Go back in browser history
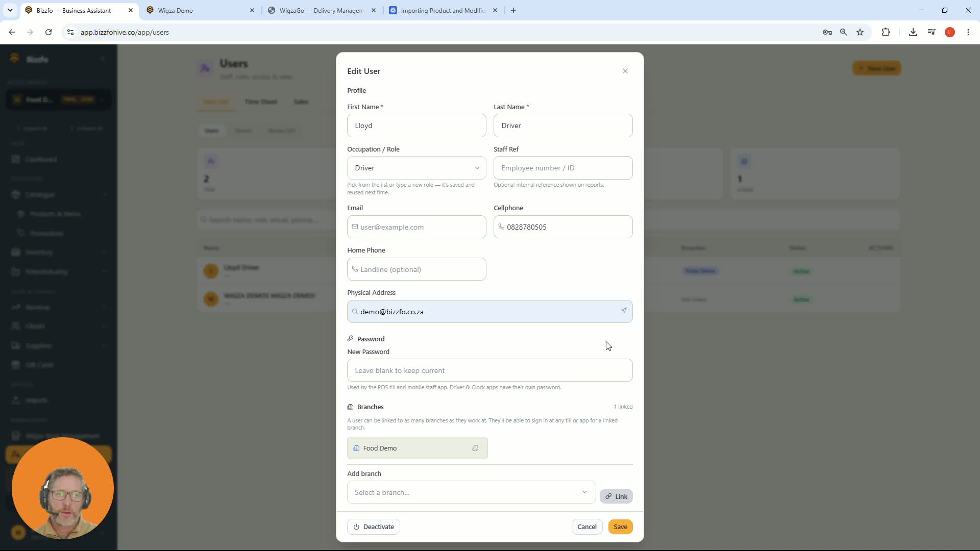 click(12, 32)
